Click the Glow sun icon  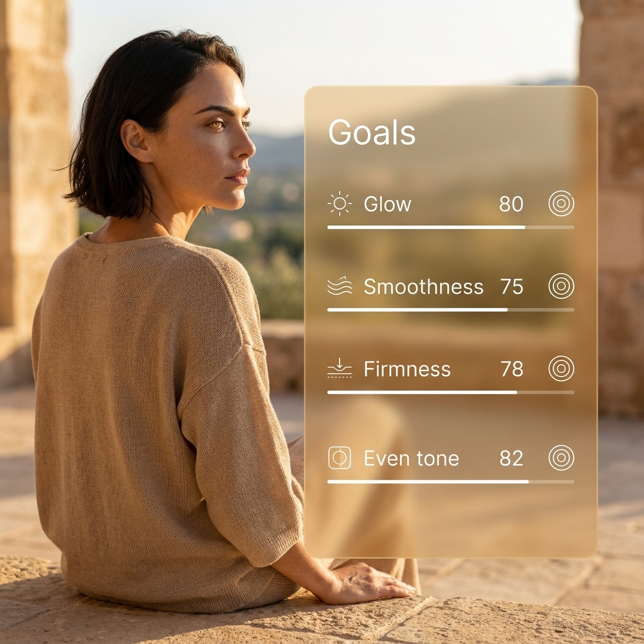pos(340,203)
